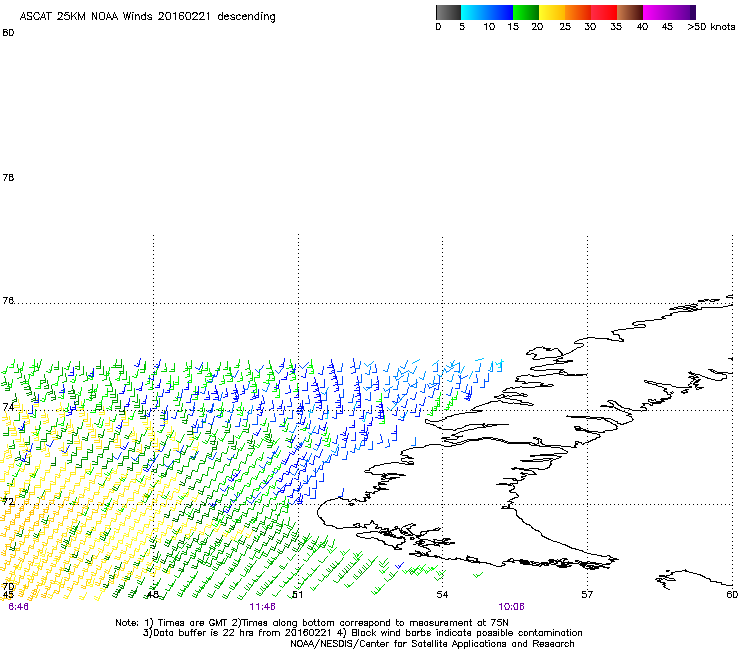Click the '40' label under the color scale

(642, 27)
